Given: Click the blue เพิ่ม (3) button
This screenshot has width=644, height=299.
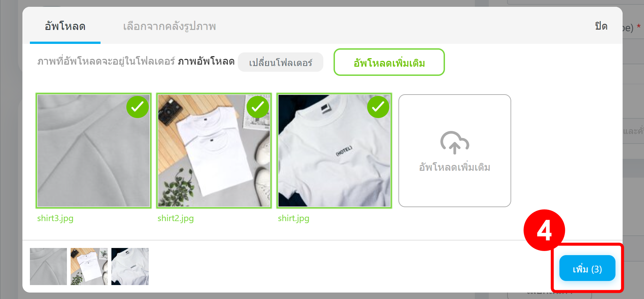Looking at the screenshot, I should tap(587, 268).
